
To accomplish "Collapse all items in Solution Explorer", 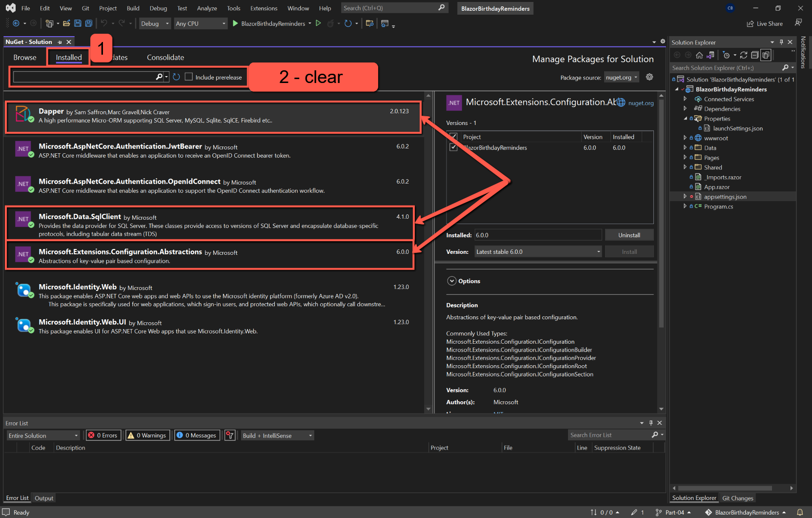I will tap(755, 55).
